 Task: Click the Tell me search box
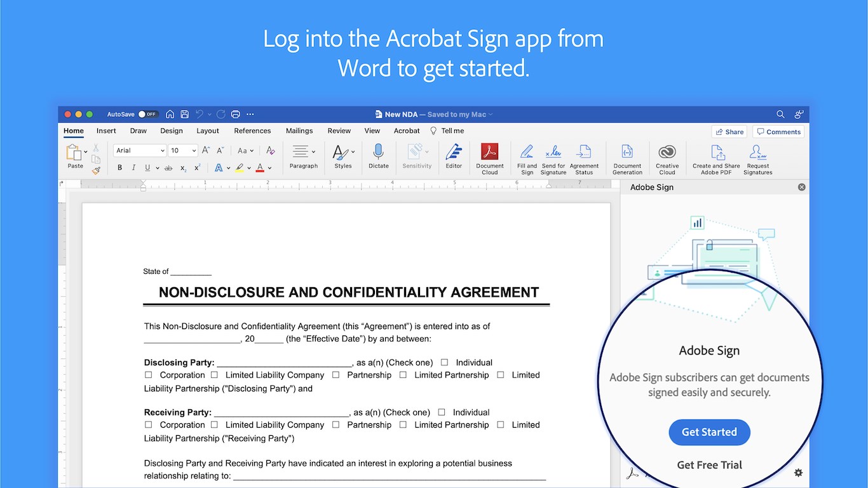[447, 131]
